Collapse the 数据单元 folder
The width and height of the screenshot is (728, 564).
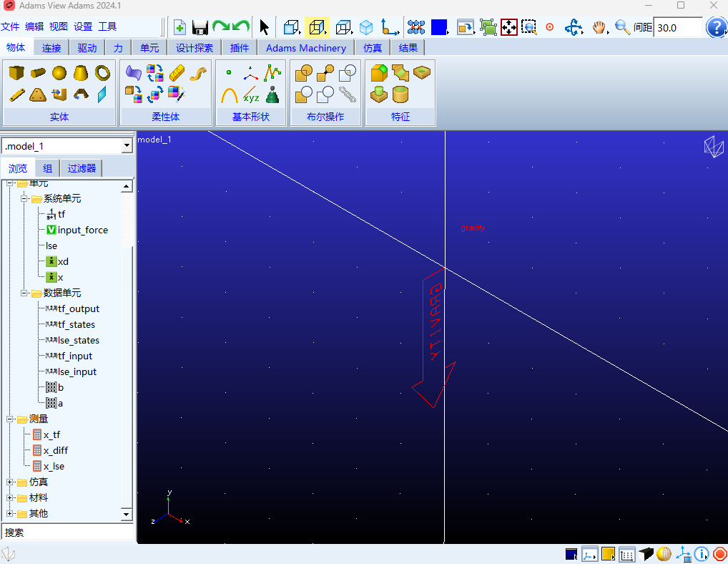click(24, 293)
